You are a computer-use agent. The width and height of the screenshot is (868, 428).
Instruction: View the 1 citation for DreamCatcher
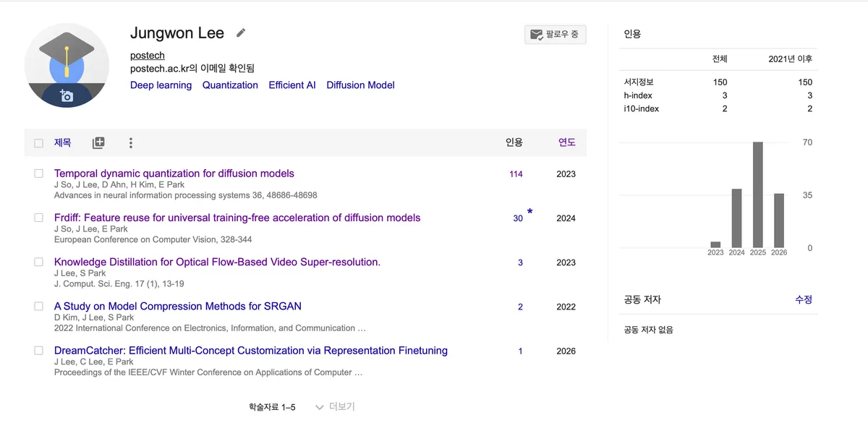click(520, 351)
